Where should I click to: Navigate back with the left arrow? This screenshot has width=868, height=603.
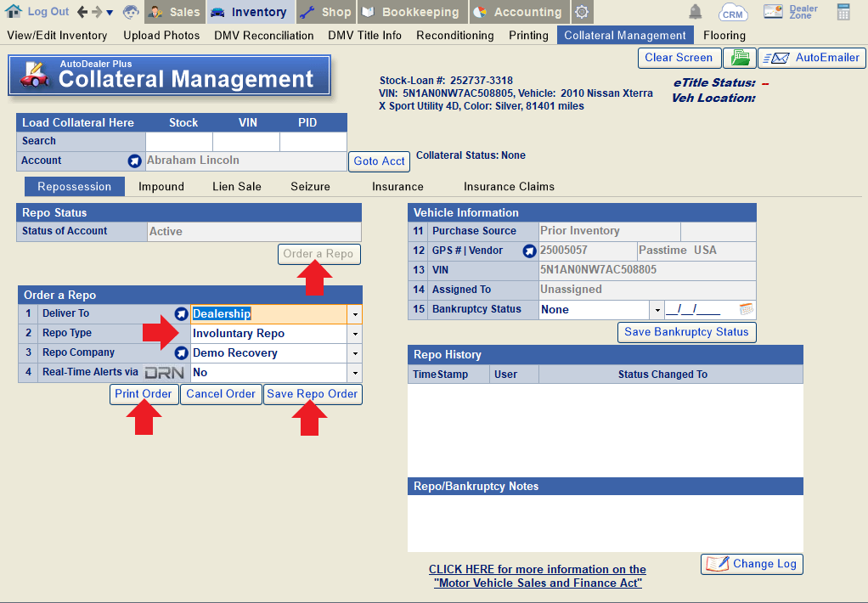82,12
